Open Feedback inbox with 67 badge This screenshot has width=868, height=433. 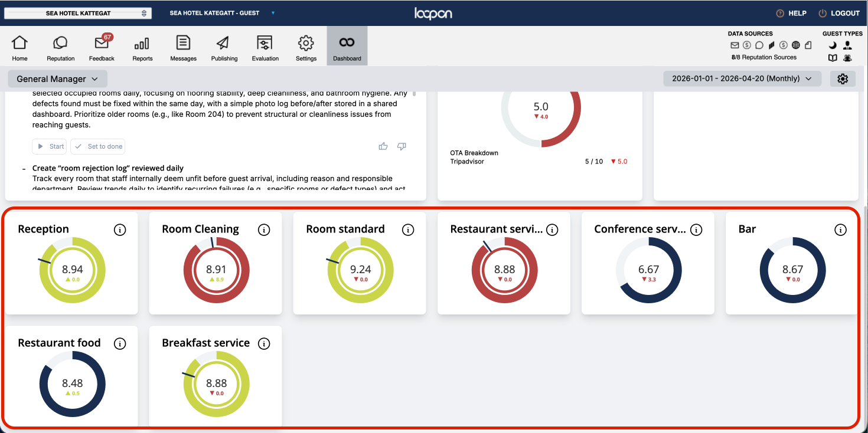click(102, 43)
